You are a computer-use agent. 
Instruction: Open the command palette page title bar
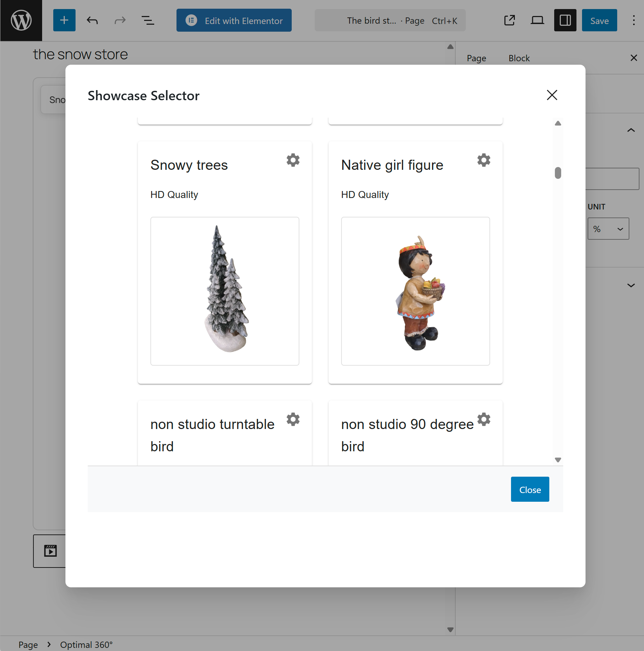(390, 21)
